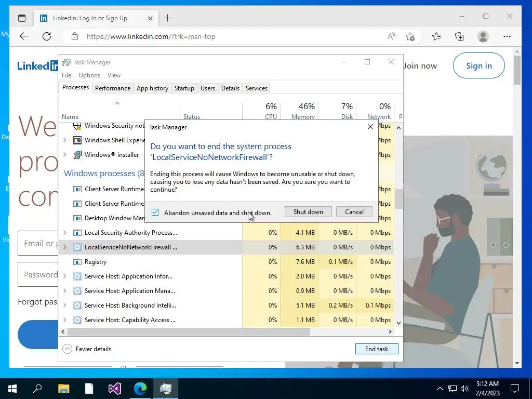Open the notification center icon
The width and height of the screenshot is (532, 399).
tap(515, 389)
